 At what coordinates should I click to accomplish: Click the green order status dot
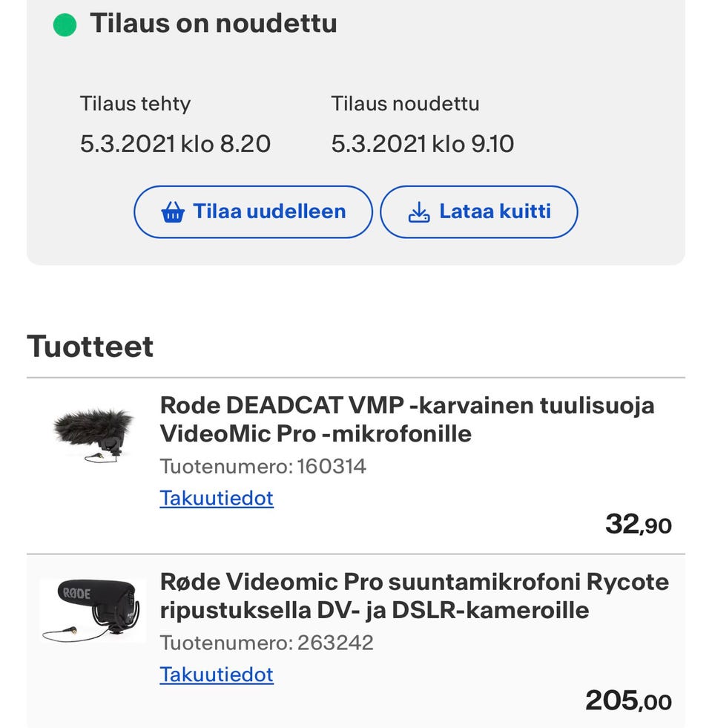[x=65, y=24]
